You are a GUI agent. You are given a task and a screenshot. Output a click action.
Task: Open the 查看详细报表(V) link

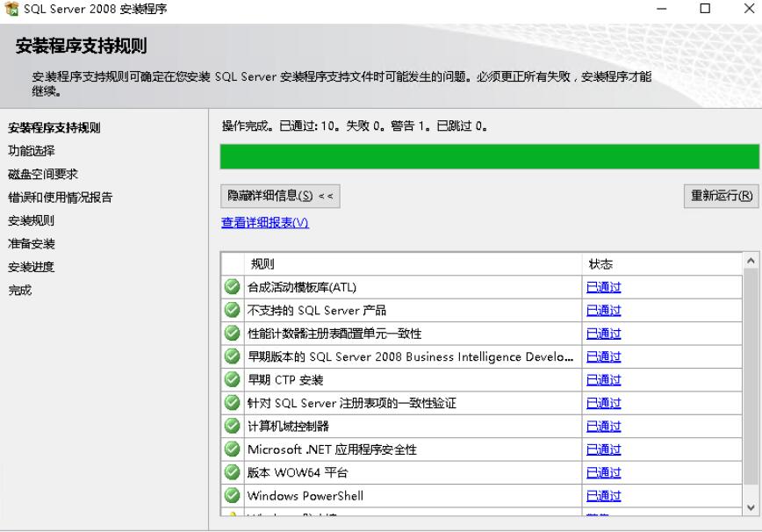tap(265, 222)
